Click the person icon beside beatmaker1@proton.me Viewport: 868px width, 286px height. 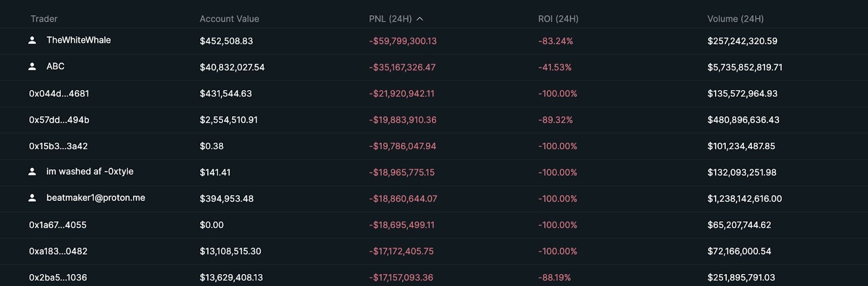[32, 198]
